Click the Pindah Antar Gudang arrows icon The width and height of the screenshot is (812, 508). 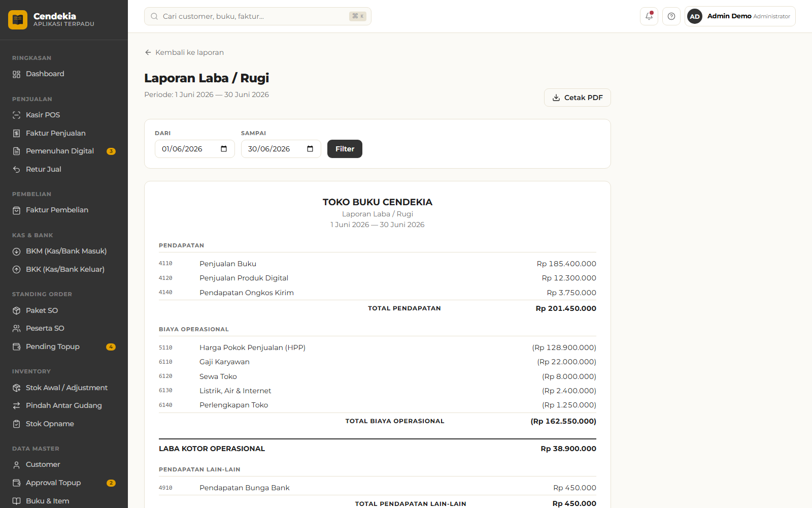pyautogui.click(x=16, y=405)
